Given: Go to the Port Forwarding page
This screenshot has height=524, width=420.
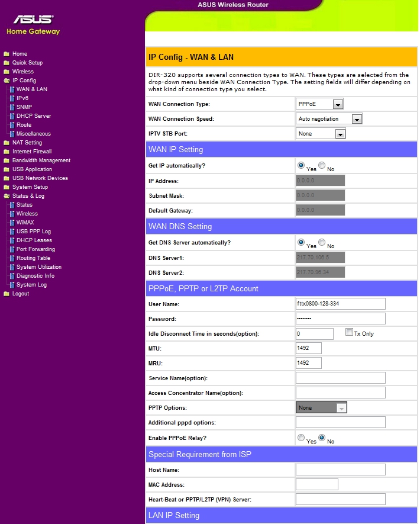Looking at the screenshot, I should pyautogui.click(x=35, y=249).
